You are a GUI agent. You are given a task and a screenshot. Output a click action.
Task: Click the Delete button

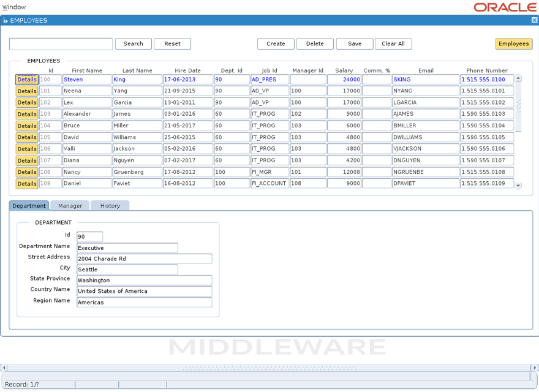pyautogui.click(x=315, y=43)
